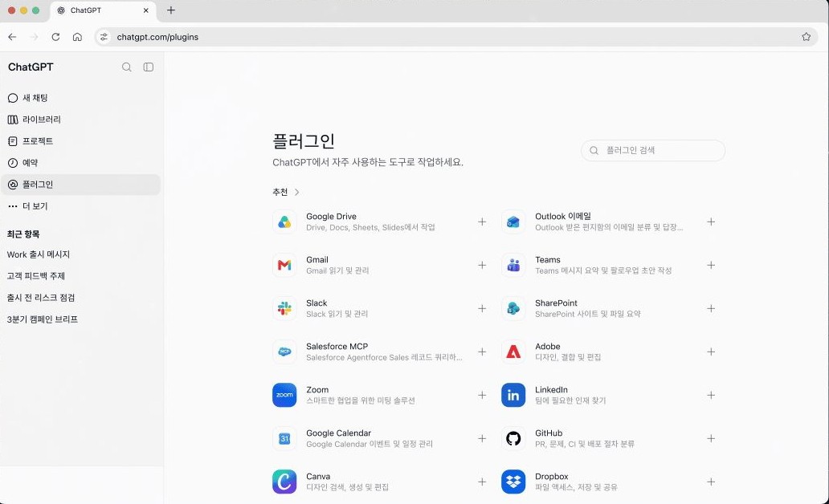Image resolution: width=829 pixels, height=504 pixels.
Task: Add the Google Drive plugin with plus
Action: coord(482,222)
